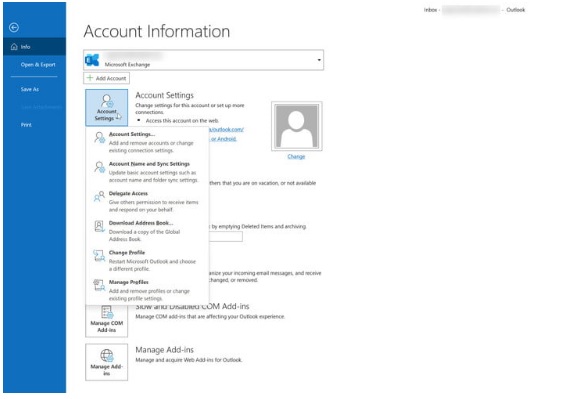Follow the 'or Android' app link
This screenshot has height=399, width=565.
point(223,139)
